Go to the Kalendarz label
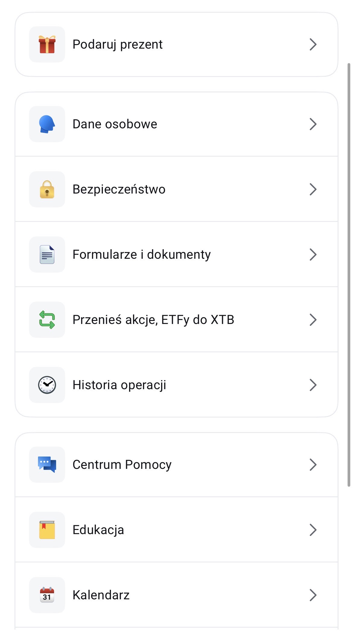The image size is (353, 644). click(x=101, y=595)
